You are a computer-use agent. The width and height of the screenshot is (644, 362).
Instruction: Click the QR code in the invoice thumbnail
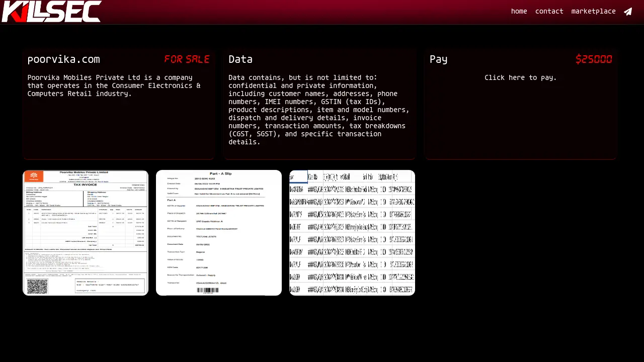[37, 286]
